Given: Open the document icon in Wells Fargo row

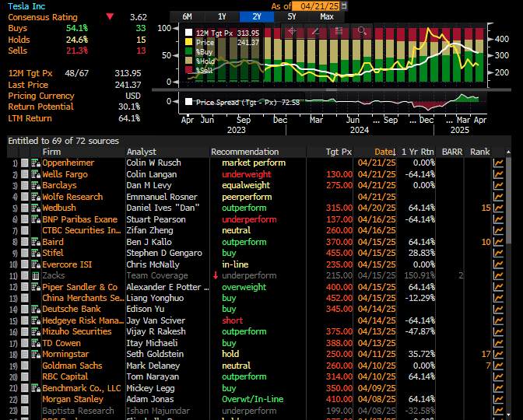Looking at the screenshot, I should (x=25, y=175).
